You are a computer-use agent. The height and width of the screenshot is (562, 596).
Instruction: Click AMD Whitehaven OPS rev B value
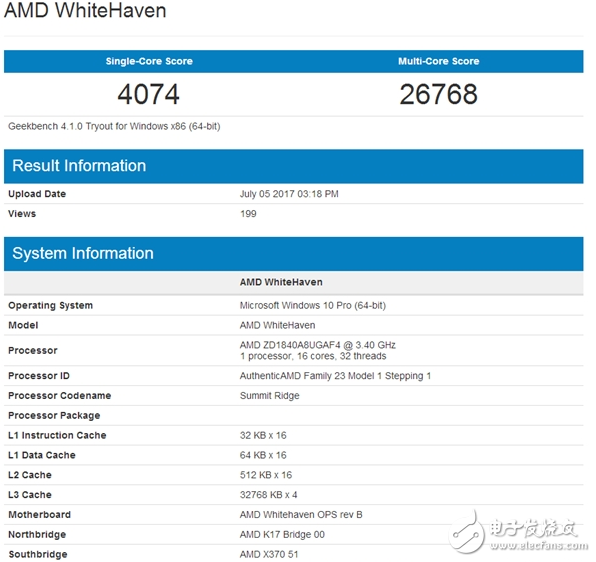pos(301,515)
